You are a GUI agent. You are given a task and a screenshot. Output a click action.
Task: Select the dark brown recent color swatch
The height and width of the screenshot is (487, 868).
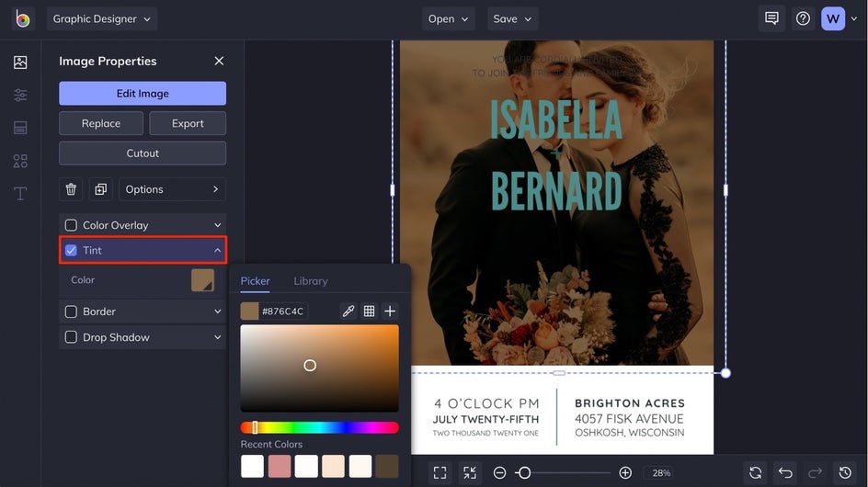[x=387, y=466]
